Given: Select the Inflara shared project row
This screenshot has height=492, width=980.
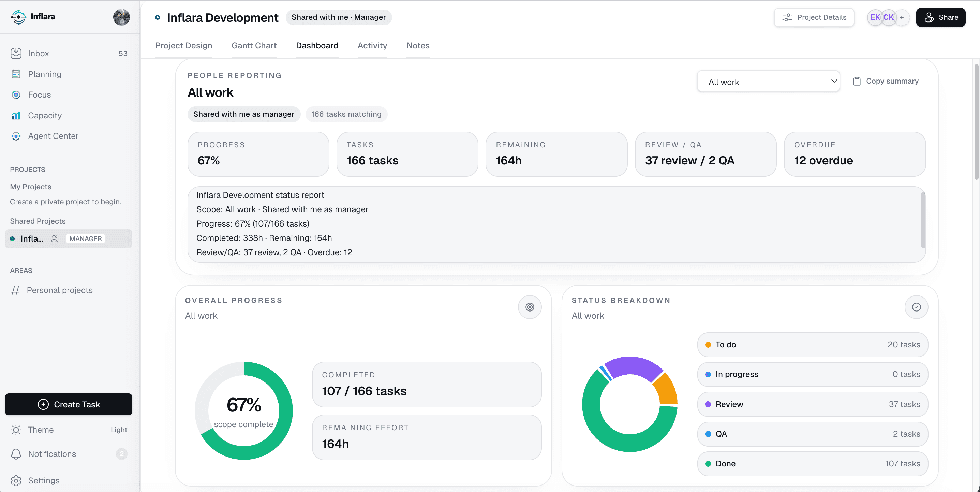Looking at the screenshot, I should [69, 239].
